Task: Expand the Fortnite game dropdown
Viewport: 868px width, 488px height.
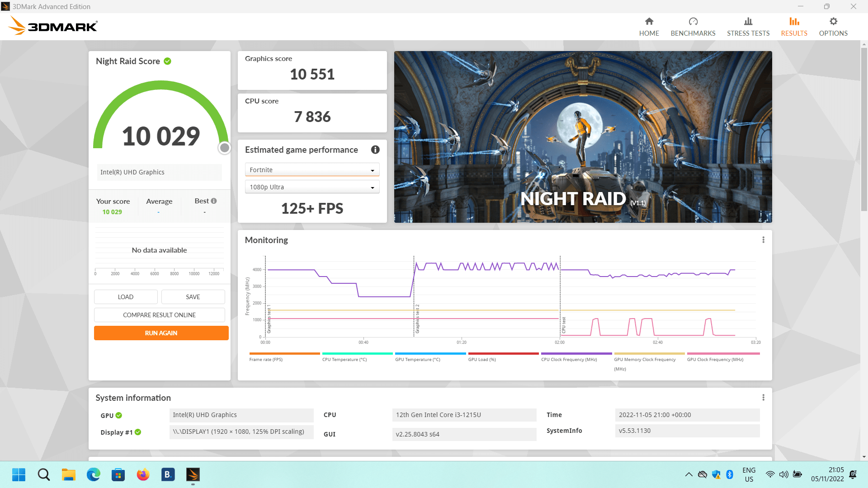Action: tap(312, 170)
